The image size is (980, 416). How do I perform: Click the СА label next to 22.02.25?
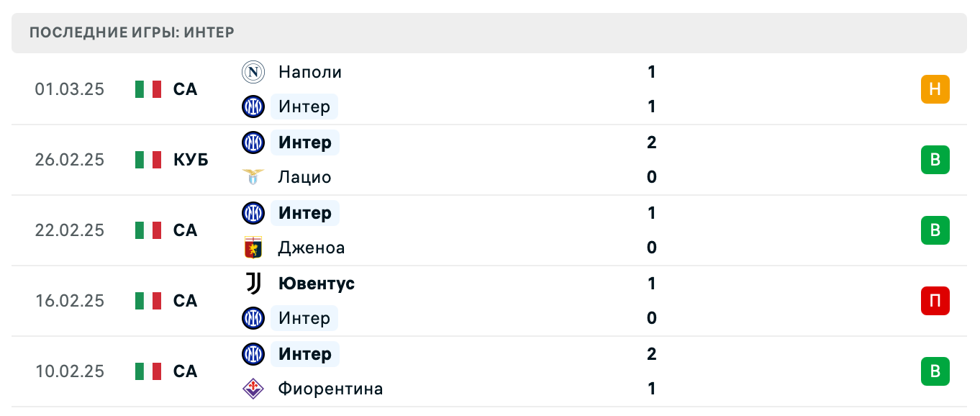(x=186, y=230)
